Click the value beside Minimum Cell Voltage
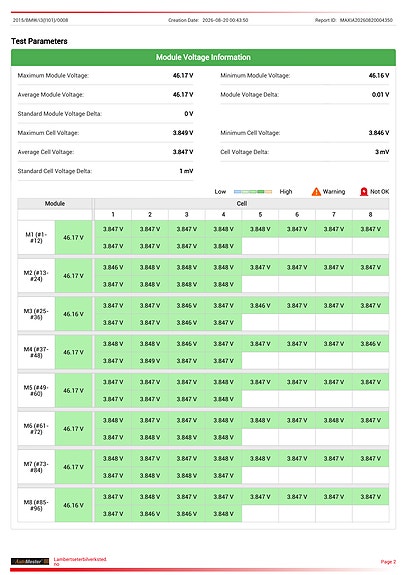The width and height of the screenshot is (407, 575). (x=379, y=133)
